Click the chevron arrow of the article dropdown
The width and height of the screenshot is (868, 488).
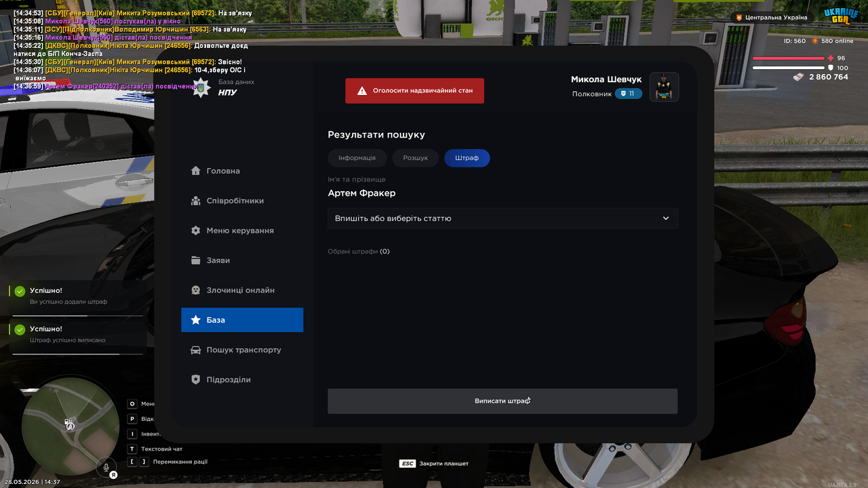click(666, 218)
